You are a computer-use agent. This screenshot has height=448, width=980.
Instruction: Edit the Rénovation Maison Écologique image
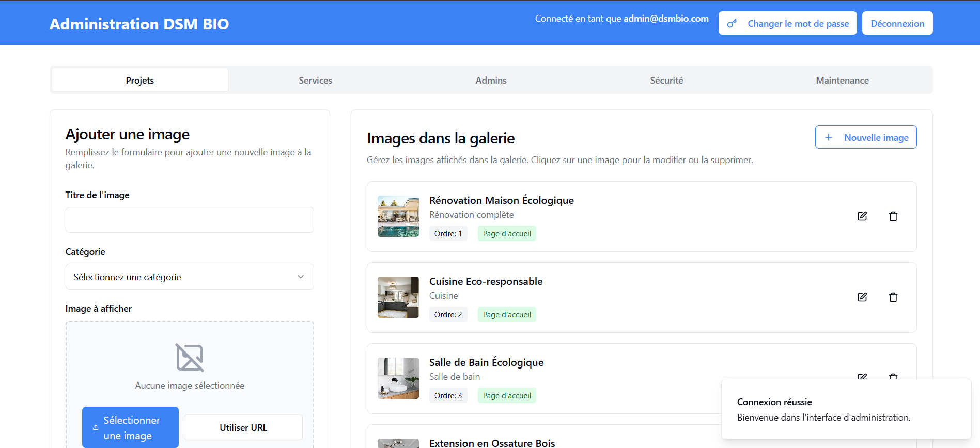pyautogui.click(x=862, y=216)
